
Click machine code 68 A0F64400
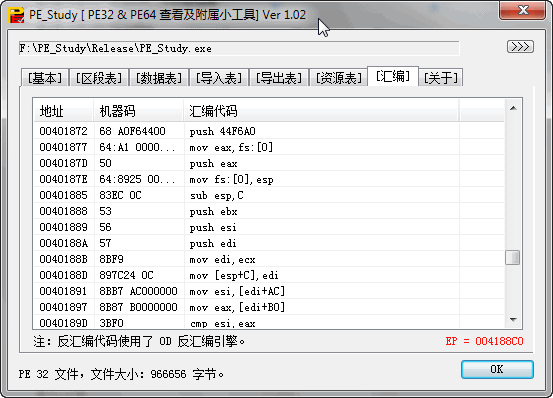click(132, 131)
